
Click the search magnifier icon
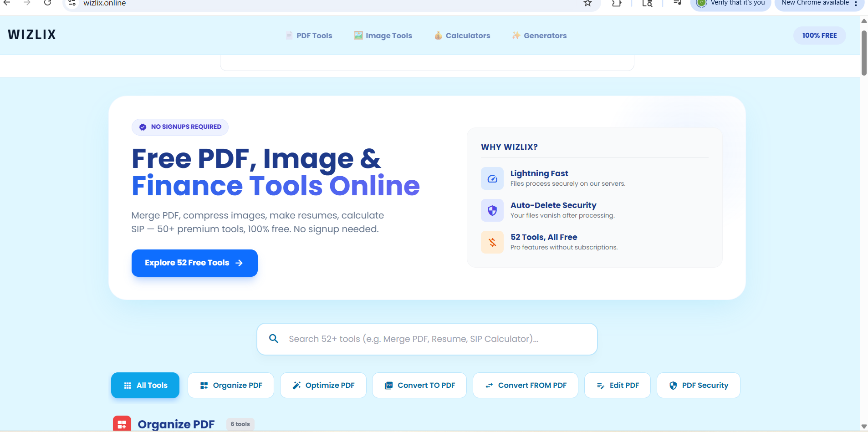(x=274, y=339)
